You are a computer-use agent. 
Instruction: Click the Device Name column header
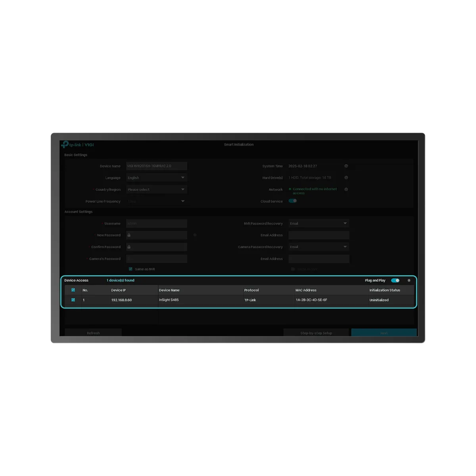169,290
